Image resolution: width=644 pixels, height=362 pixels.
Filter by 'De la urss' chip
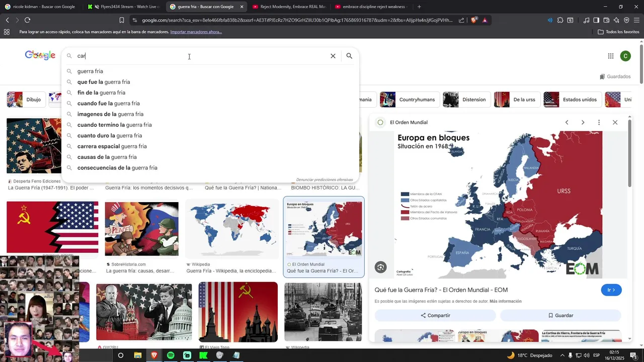tap(517, 100)
